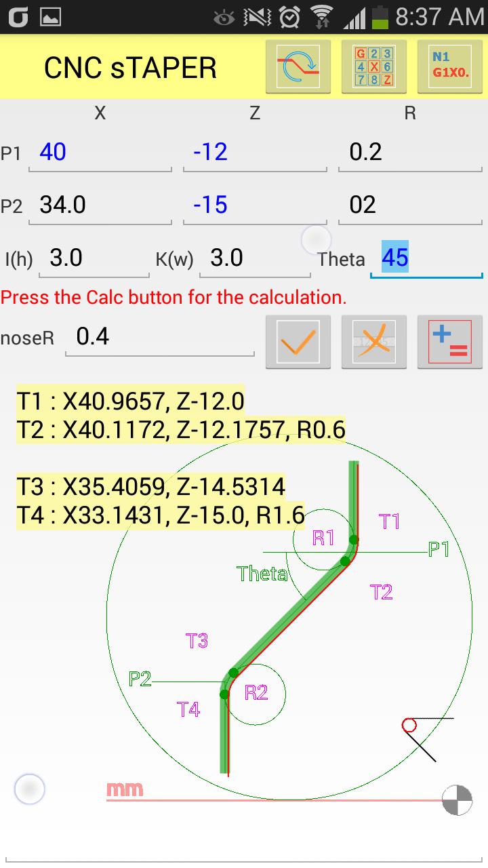488x868 pixels.
Task: Tap the R1 label in the diagram
Action: [x=323, y=538]
